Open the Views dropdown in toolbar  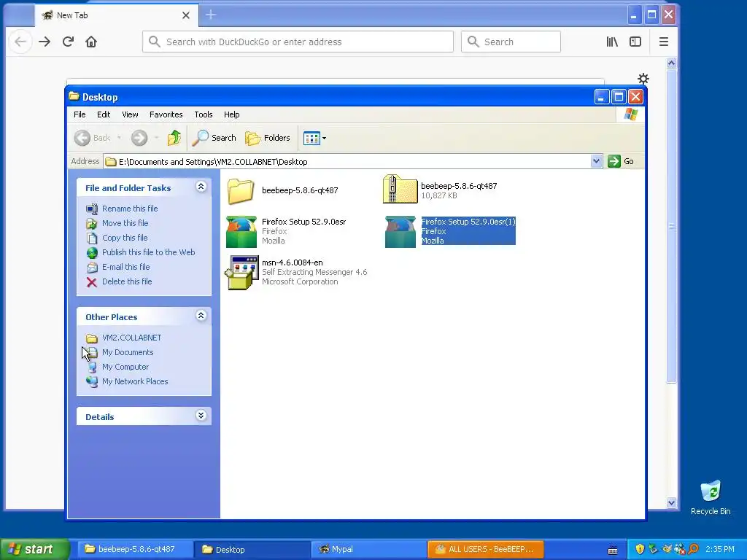[x=314, y=138]
